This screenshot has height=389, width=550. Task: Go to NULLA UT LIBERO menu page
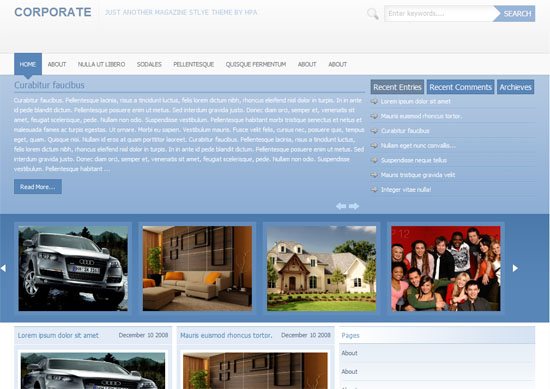tap(101, 64)
